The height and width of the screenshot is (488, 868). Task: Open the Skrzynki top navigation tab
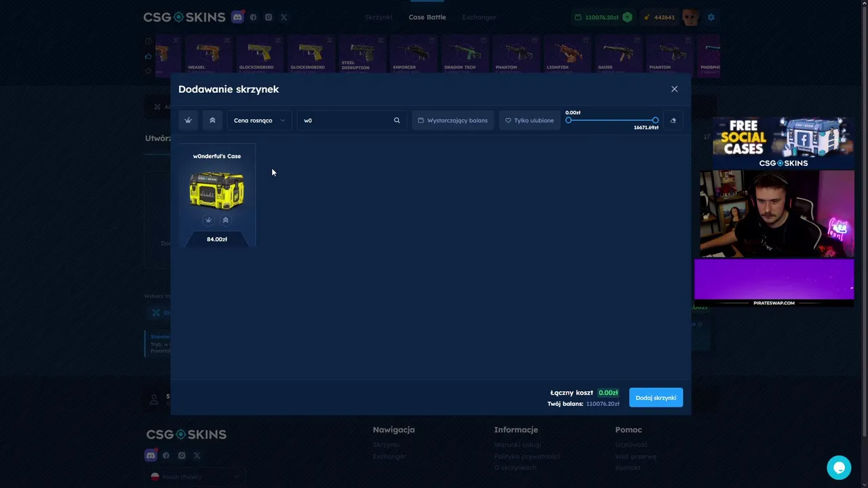tap(378, 17)
